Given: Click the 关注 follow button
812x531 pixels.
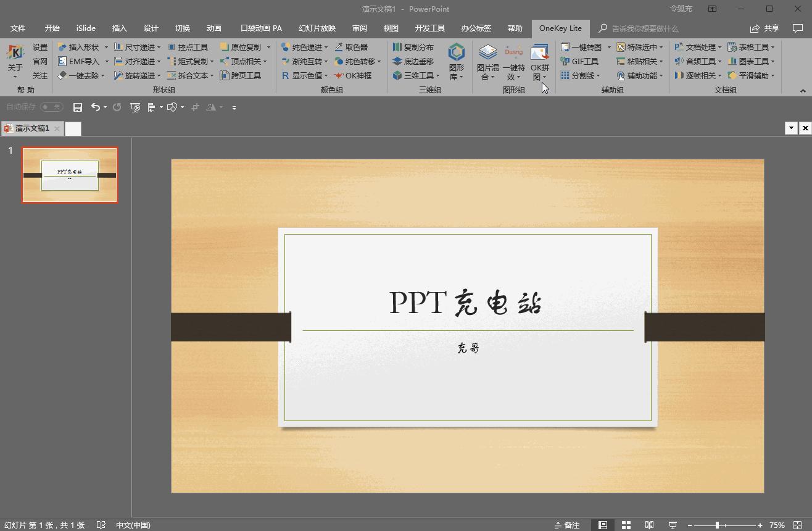Looking at the screenshot, I should (x=40, y=75).
